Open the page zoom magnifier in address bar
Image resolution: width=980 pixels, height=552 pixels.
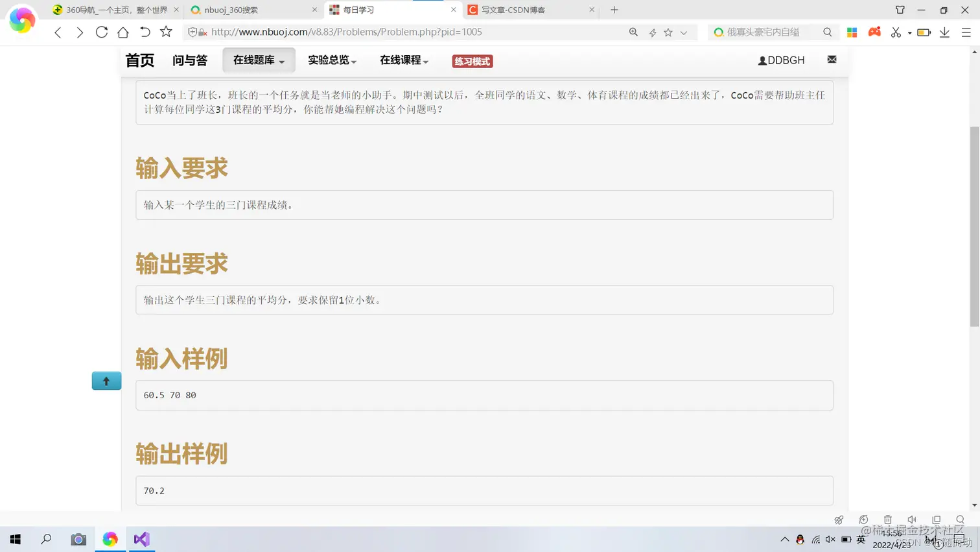tap(633, 32)
